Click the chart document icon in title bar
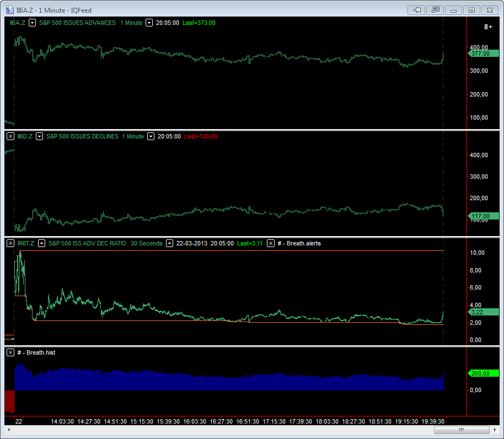The height and width of the screenshot is (439, 504). (x=9, y=10)
